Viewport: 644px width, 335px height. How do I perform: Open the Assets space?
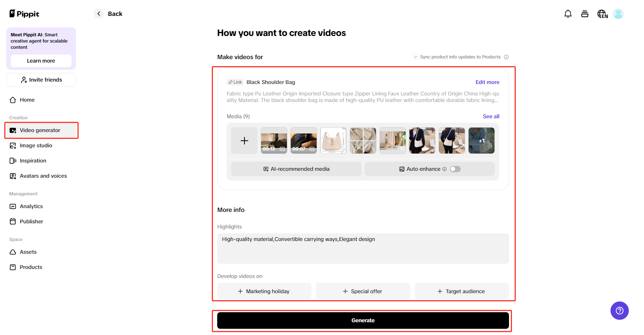point(28,252)
